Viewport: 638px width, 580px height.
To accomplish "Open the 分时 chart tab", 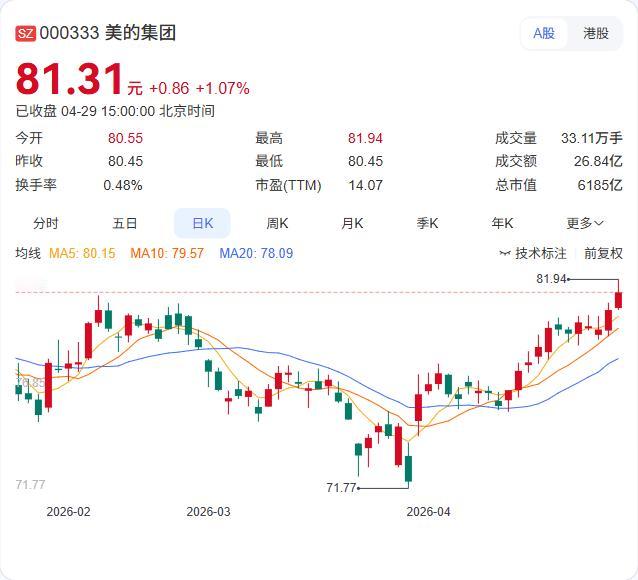I will 46,223.
